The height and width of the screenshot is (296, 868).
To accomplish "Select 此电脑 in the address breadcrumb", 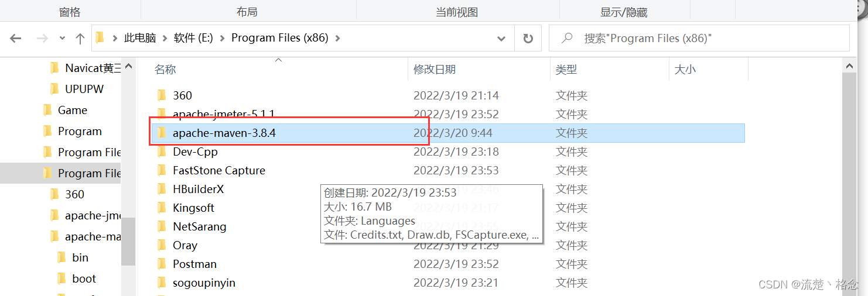I will (x=140, y=38).
